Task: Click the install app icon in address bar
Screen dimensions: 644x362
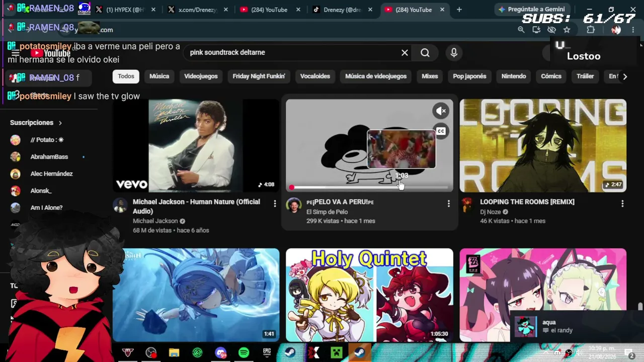Action: (536, 30)
